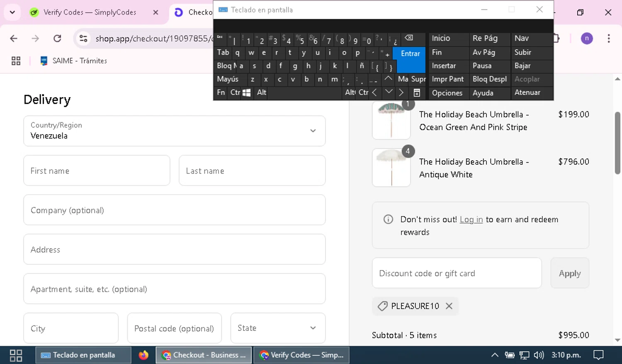
Task: Click Ayuda key on on-screen keyboard
Action: [x=490, y=93]
